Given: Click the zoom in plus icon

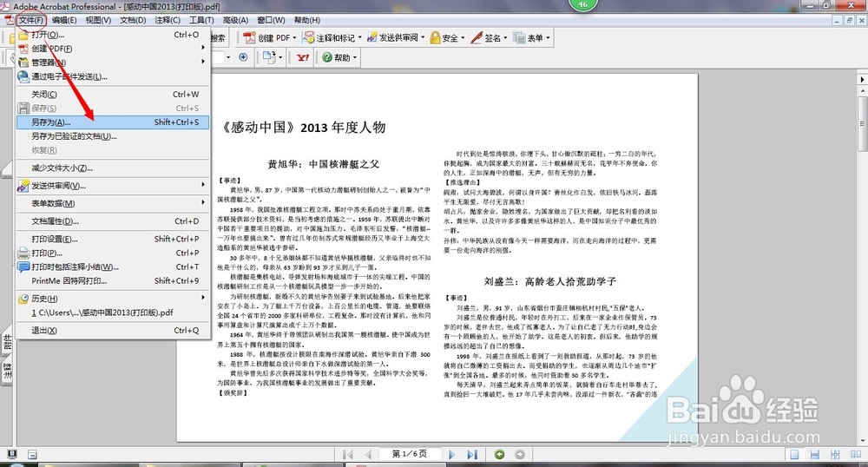Looking at the screenshot, I should tap(243, 57).
